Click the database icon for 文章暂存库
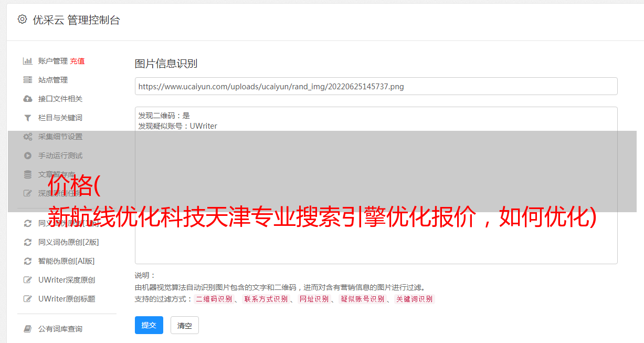The height and width of the screenshot is (343, 644). [x=28, y=174]
